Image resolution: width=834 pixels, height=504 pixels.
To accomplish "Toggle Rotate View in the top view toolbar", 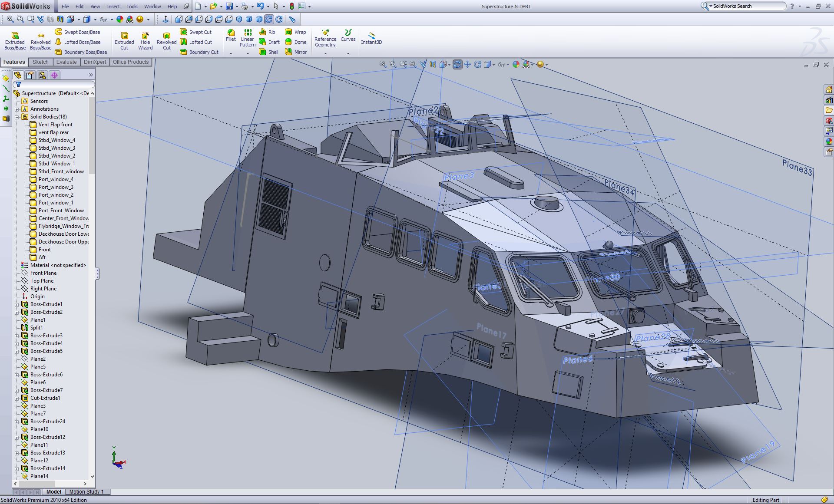I will 268,19.
